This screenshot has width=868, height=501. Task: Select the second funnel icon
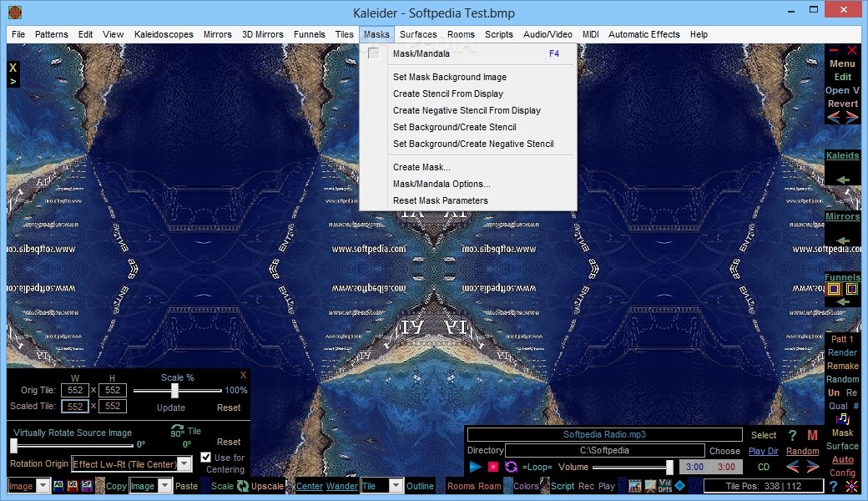[x=852, y=288]
